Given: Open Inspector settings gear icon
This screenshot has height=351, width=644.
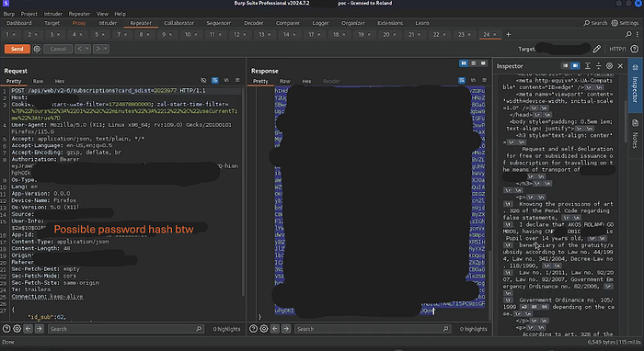Looking at the screenshot, I should point(609,65).
